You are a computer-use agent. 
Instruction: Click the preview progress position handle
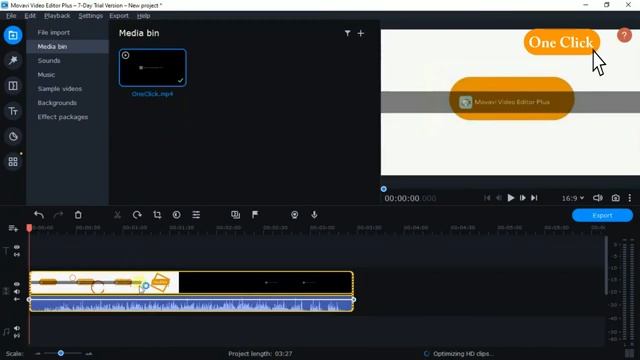(x=384, y=189)
